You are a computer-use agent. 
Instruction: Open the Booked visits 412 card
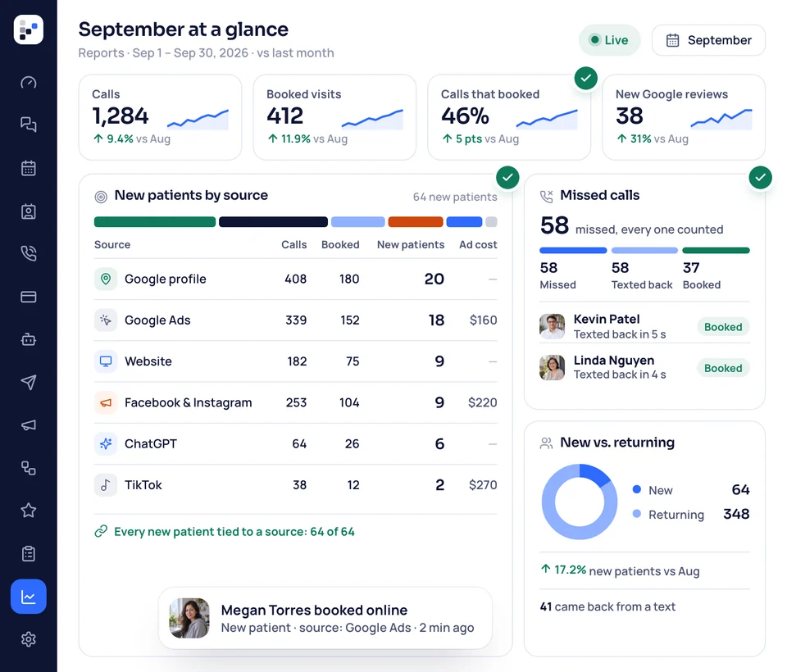(334, 117)
